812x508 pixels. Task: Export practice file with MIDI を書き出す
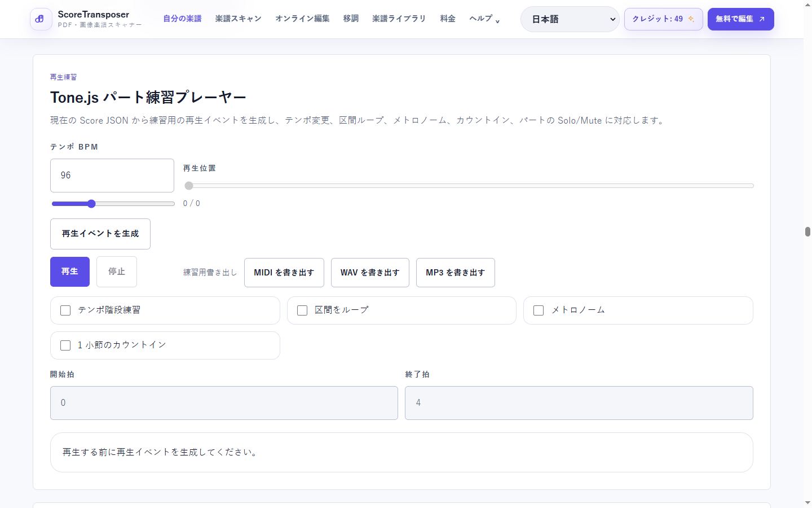click(x=284, y=273)
